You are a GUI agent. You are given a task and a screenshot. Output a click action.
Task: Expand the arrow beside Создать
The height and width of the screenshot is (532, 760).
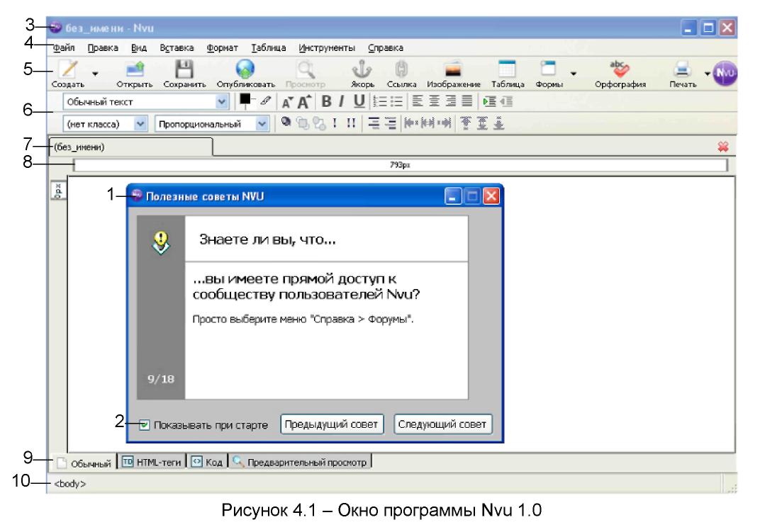click(x=95, y=74)
